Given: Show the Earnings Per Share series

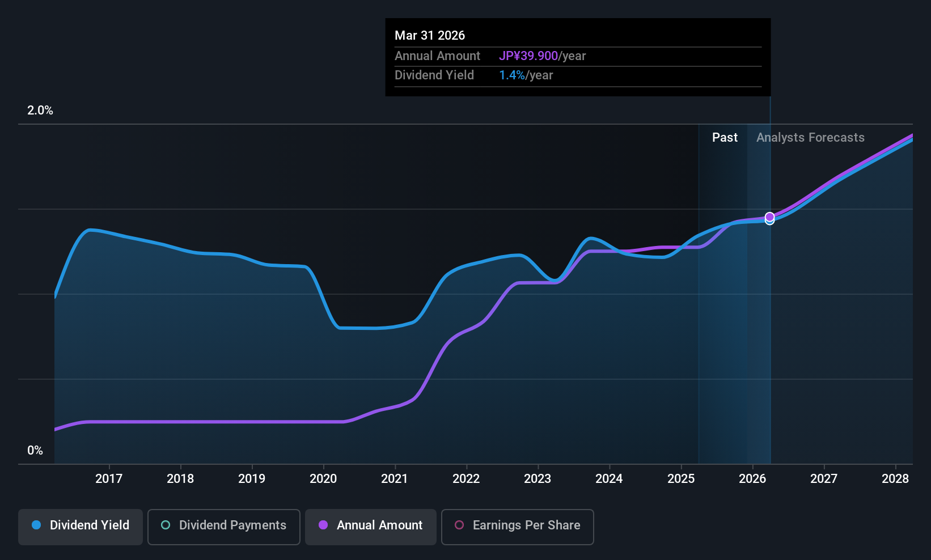Looking at the screenshot, I should (x=517, y=527).
